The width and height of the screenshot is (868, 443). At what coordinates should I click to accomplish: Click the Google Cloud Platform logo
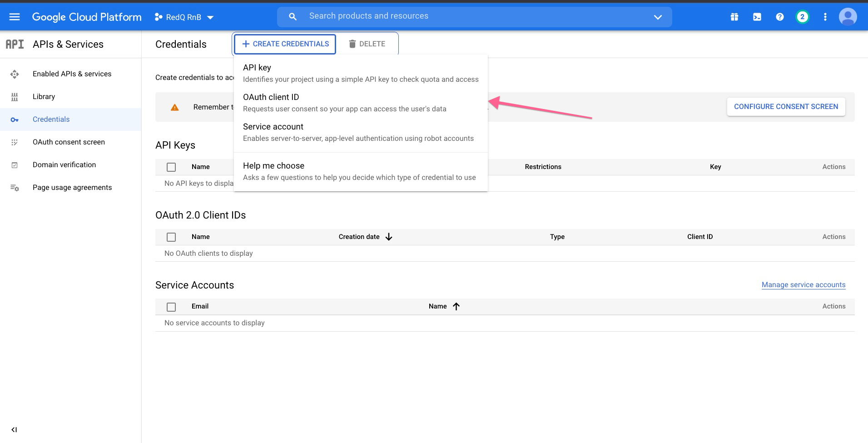click(x=87, y=17)
